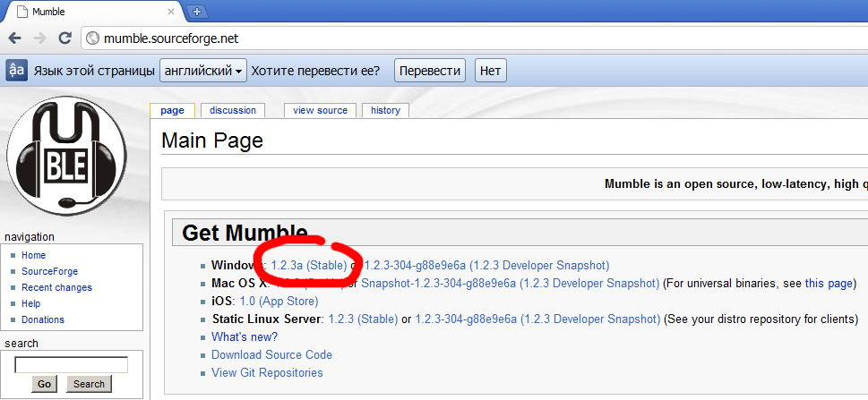Open this page universal binaries link

(x=829, y=284)
